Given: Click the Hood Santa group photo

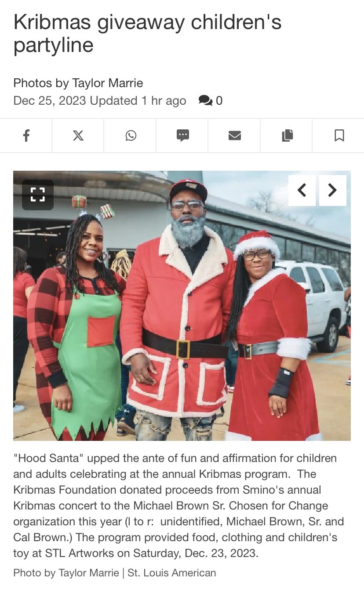Looking at the screenshot, I should [182, 305].
